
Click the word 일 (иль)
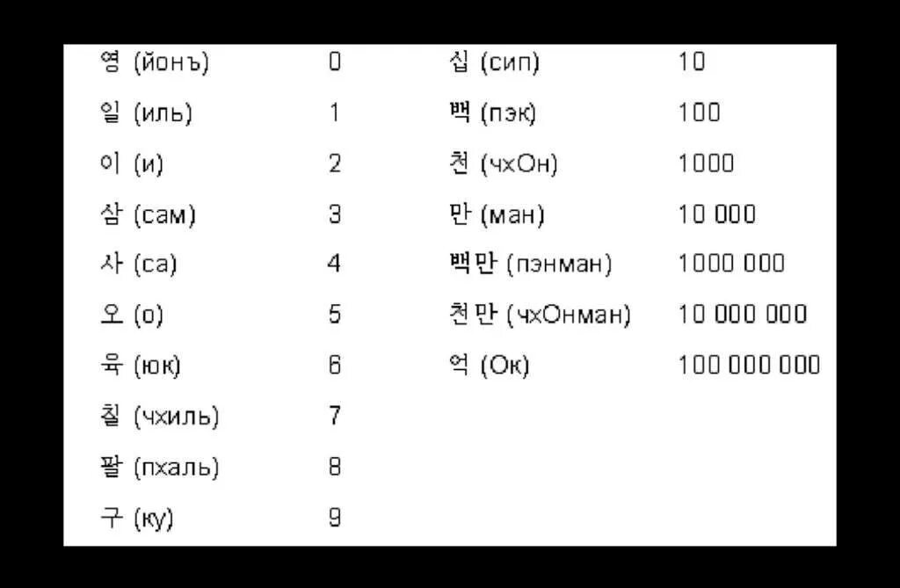(x=146, y=113)
